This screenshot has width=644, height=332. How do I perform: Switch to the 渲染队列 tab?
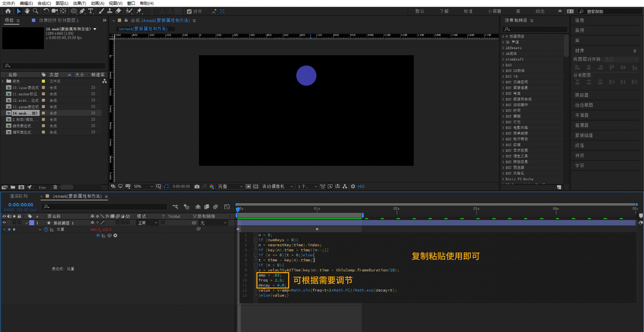[x=19, y=196]
